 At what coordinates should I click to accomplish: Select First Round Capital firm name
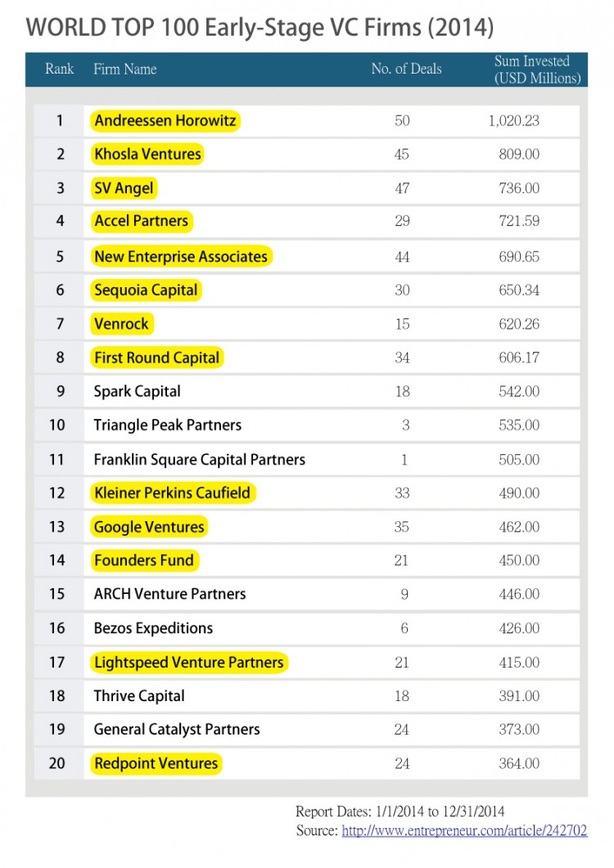click(x=156, y=358)
